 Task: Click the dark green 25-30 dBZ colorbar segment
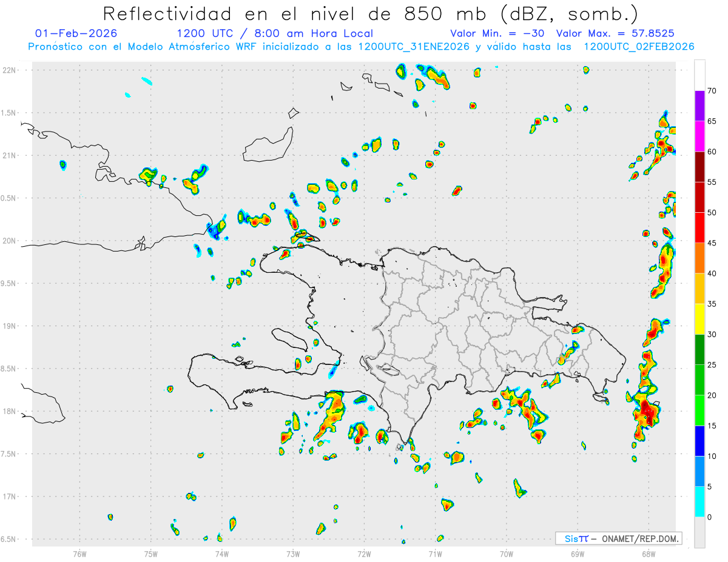point(699,350)
